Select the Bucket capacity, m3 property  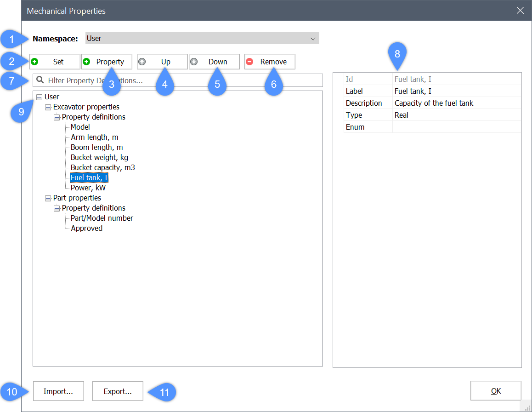tap(102, 168)
